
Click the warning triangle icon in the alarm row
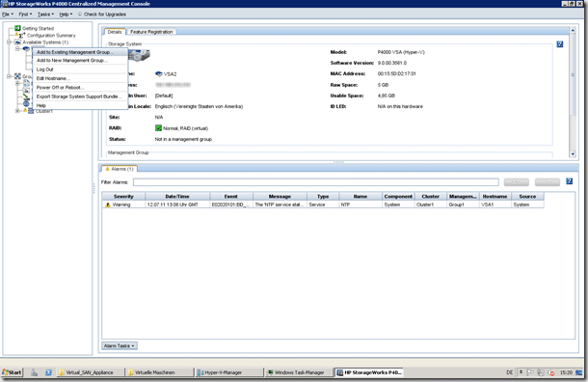point(108,205)
